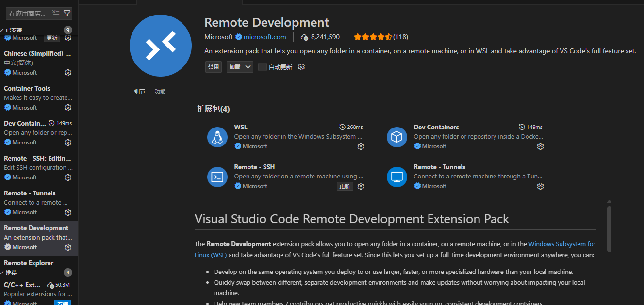Click the 扩展包(4) heading
The image size is (644, 305).
coord(214,109)
